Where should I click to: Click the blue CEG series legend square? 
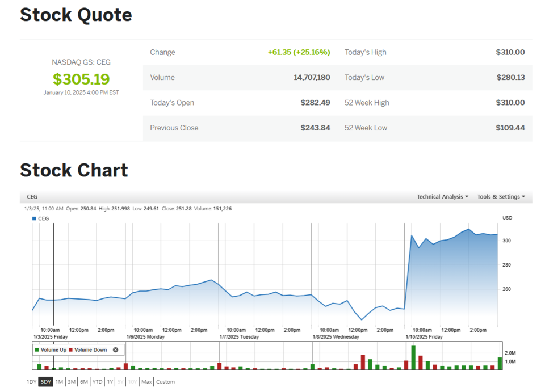point(34,218)
